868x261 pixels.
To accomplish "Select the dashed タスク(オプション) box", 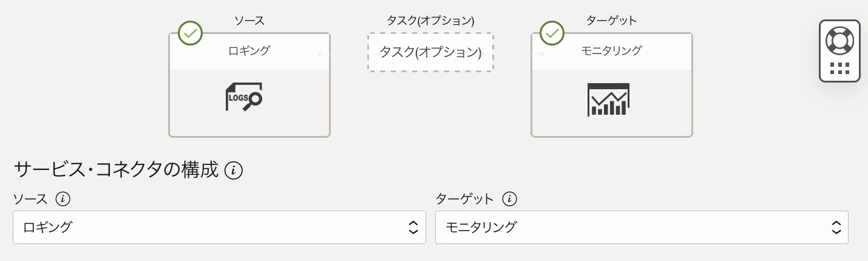I will pos(430,52).
